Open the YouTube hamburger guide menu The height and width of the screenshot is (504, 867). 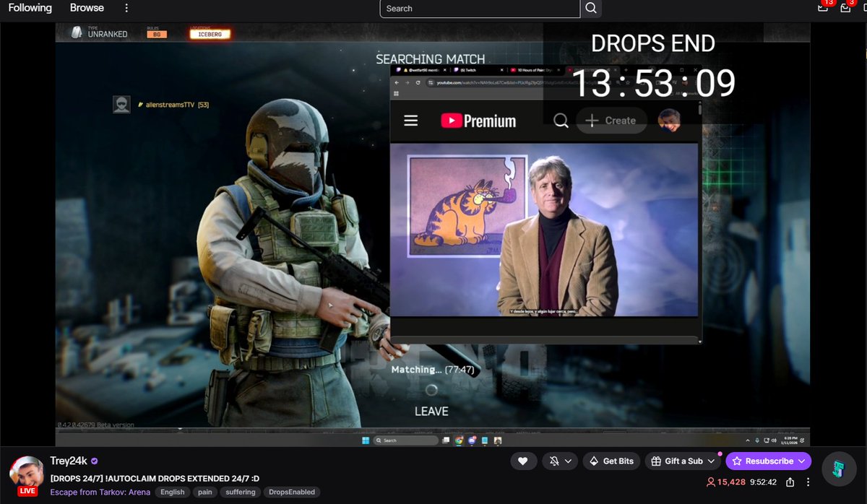(x=410, y=121)
